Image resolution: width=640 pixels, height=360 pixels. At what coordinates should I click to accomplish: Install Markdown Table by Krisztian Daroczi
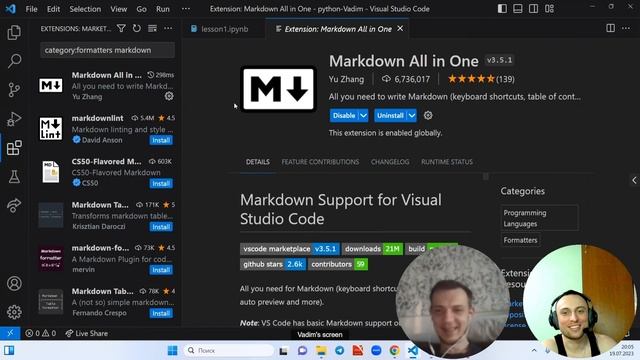coord(161,227)
